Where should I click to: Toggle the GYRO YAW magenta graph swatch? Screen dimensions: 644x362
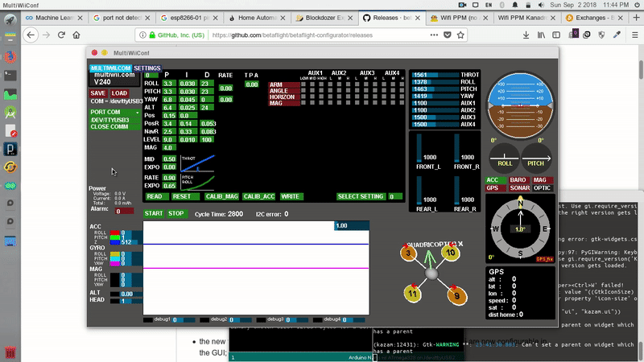tap(114, 264)
